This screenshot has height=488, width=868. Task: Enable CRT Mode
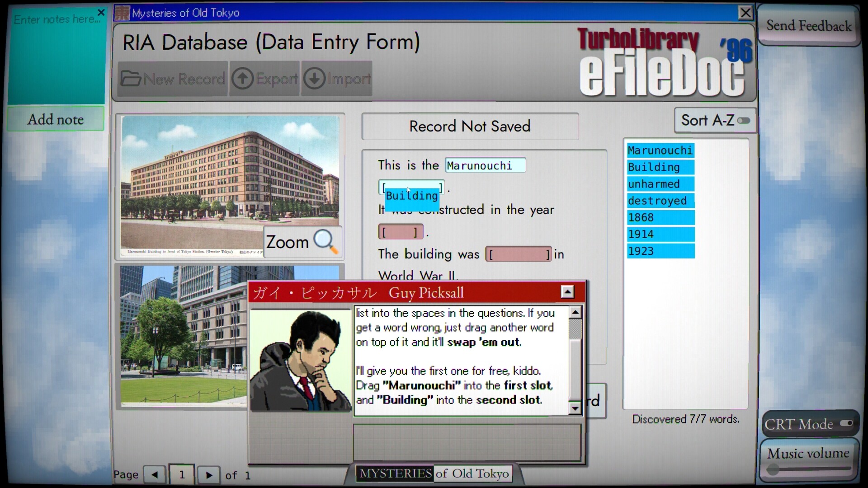coord(846,423)
